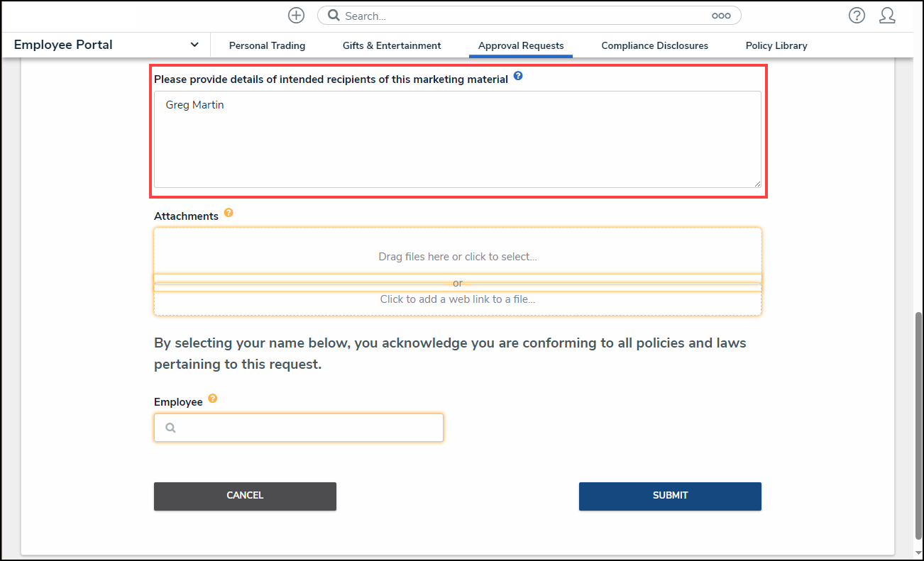The height and width of the screenshot is (561, 924).
Task: Expand the Employee Portal dropdown
Action: point(194,45)
